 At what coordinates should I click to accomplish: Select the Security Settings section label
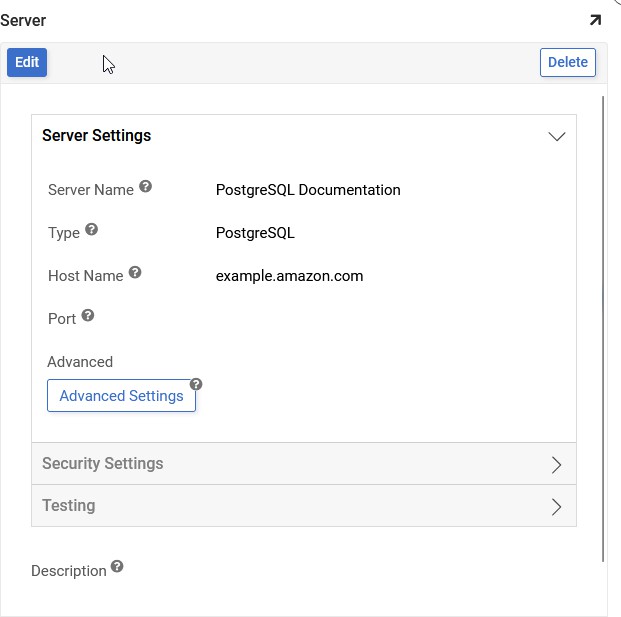point(102,464)
